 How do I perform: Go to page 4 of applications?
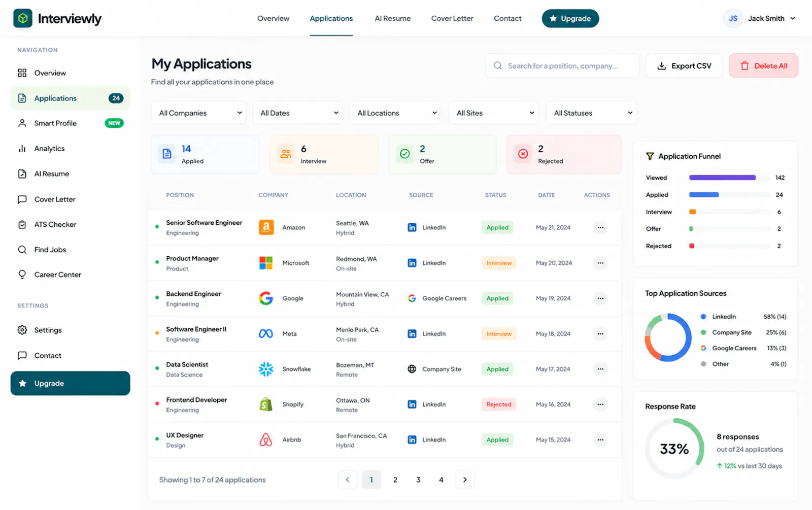click(x=441, y=480)
